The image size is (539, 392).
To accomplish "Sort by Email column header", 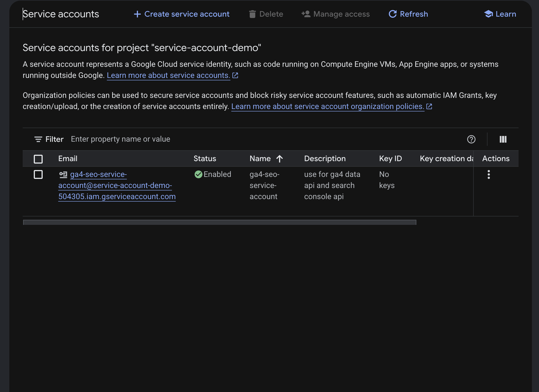I will pos(68,159).
